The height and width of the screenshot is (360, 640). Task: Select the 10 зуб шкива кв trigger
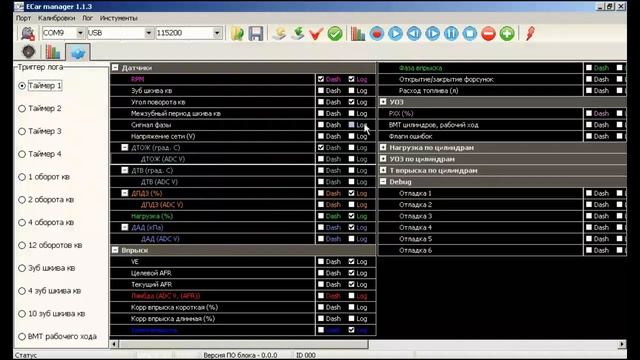(x=22, y=314)
